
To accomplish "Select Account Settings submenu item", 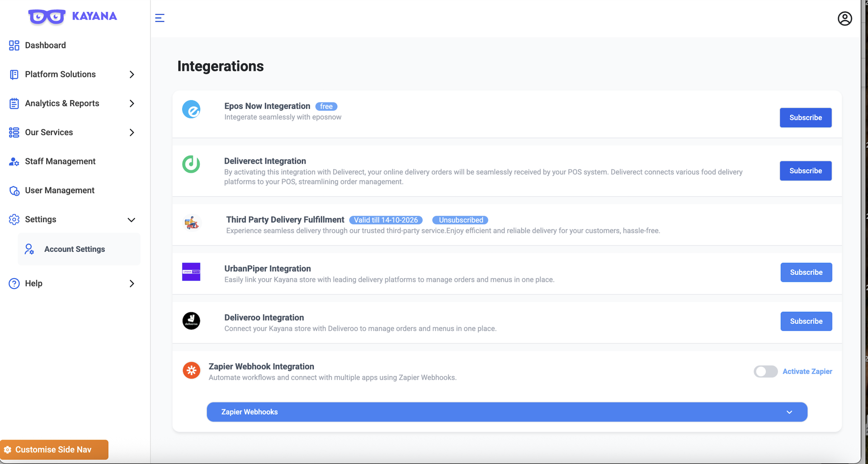I will click(79, 249).
